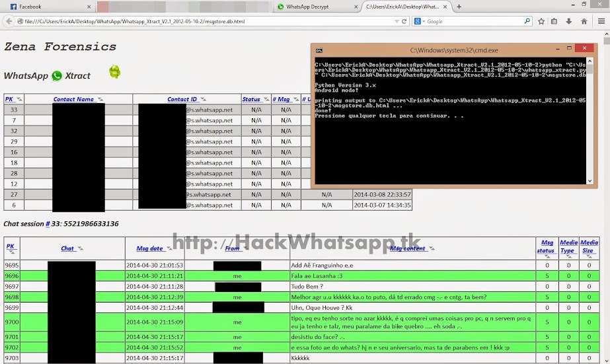
Task: Sort contacts by the PK column
Action: pos(9,99)
